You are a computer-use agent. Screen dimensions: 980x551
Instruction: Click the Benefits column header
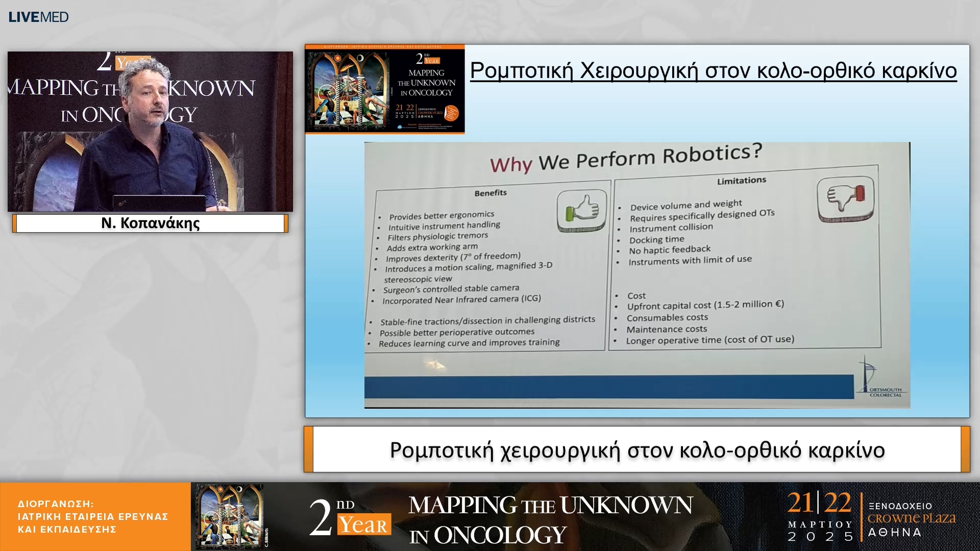tap(490, 193)
